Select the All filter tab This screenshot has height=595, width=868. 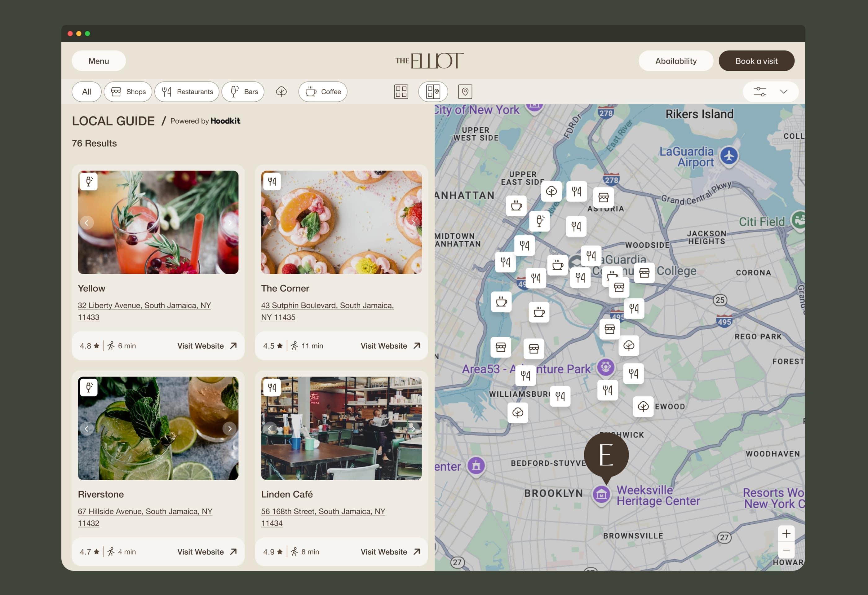pyautogui.click(x=86, y=91)
